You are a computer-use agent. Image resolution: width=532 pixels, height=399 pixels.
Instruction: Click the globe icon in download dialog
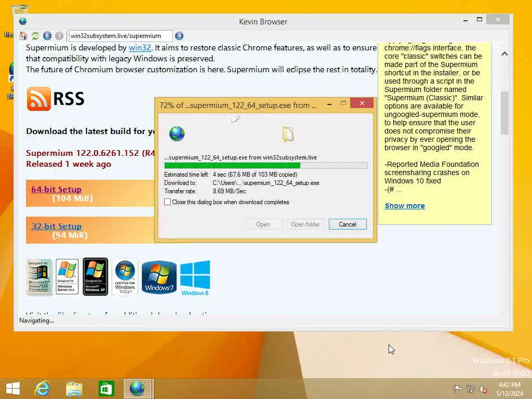(177, 134)
